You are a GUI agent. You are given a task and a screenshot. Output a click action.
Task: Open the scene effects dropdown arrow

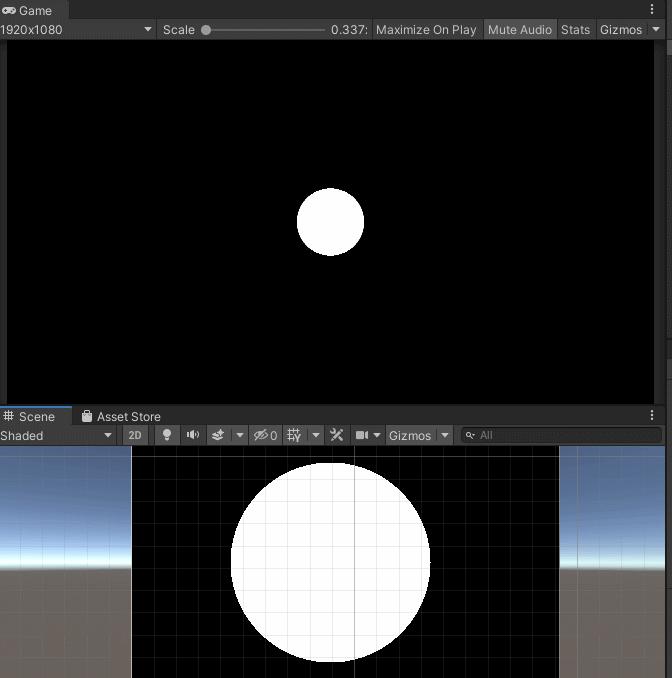[240, 435]
